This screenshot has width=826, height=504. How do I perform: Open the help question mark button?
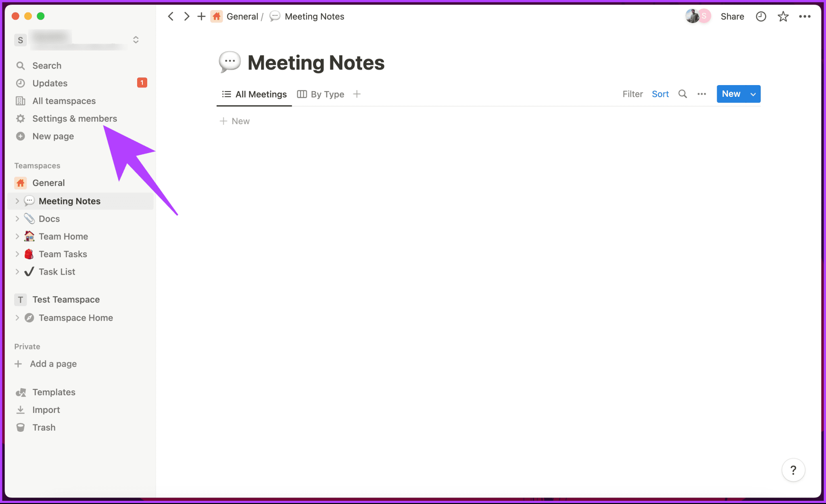pyautogui.click(x=793, y=470)
